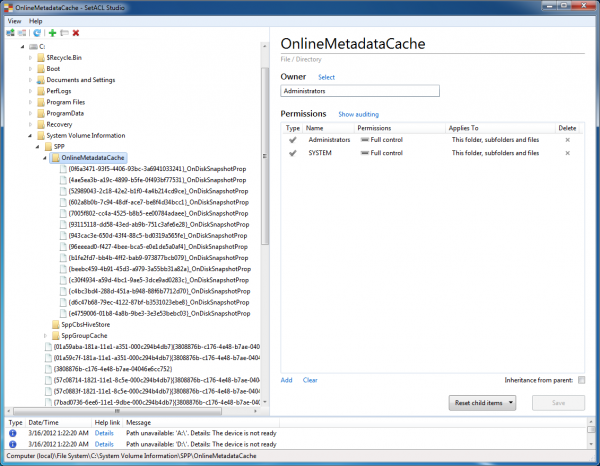
Task: Select the {e4759006-01b8...}_OnDiskSnapshotProp file
Action: [x=159, y=313]
